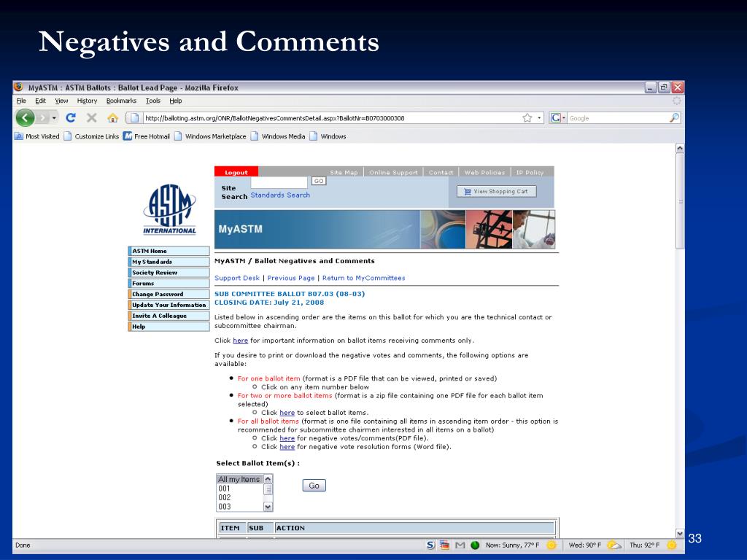Click the Gmail notifier status bar icon

(460, 545)
